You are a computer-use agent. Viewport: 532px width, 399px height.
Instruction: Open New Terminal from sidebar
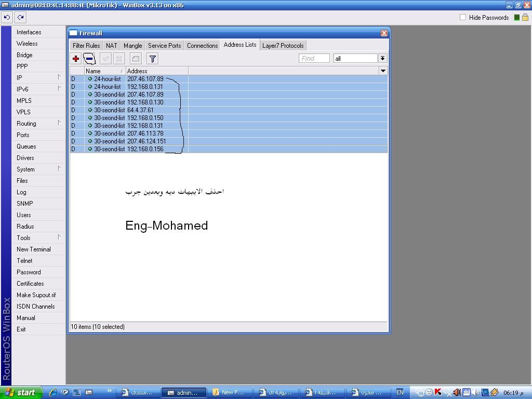pyautogui.click(x=38, y=249)
